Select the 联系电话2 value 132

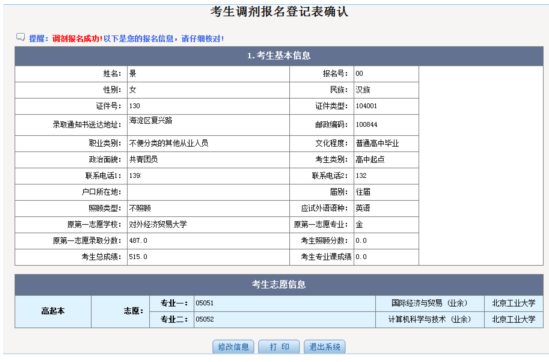[361, 175]
